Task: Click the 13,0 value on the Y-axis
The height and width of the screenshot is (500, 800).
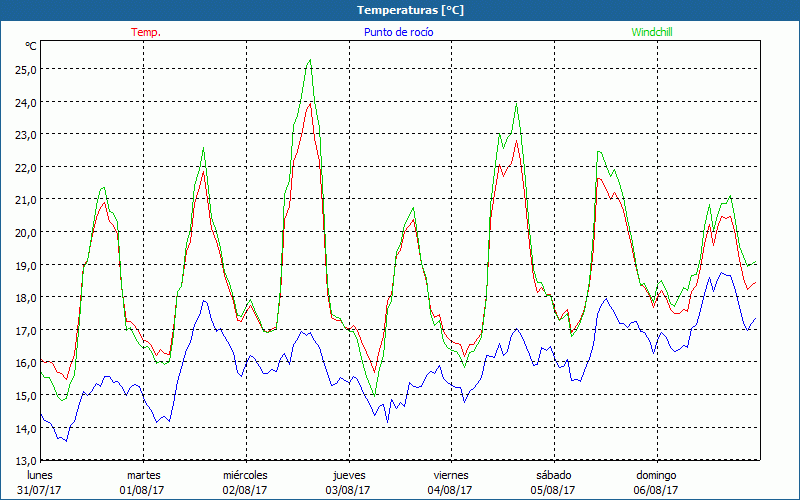Action: (26, 460)
